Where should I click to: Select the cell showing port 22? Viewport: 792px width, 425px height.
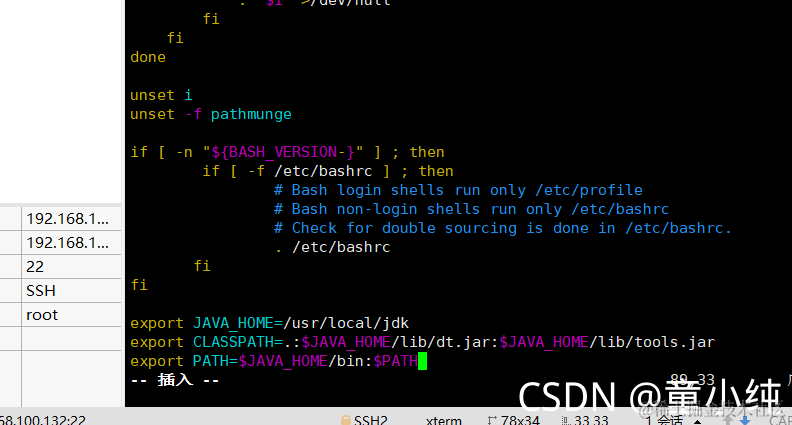(x=71, y=267)
